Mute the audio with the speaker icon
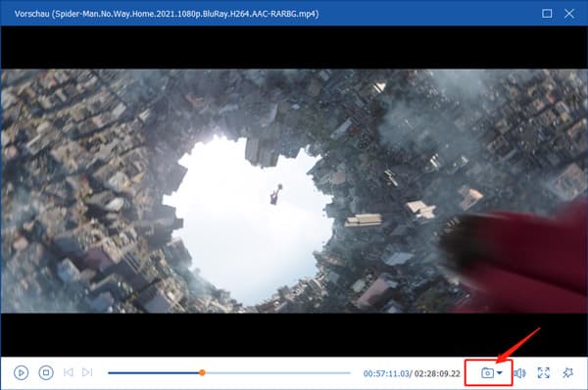This screenshot has width=588, height=390. point(519,373)
